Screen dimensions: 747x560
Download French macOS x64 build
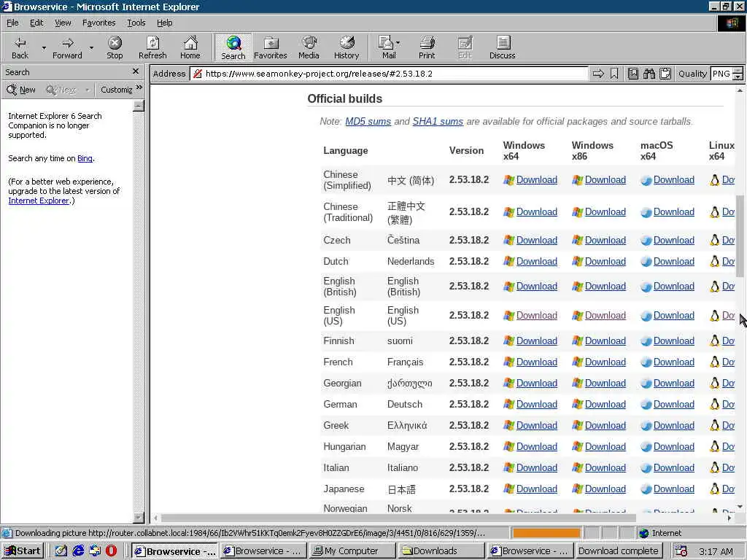click(x=673, y=362)
